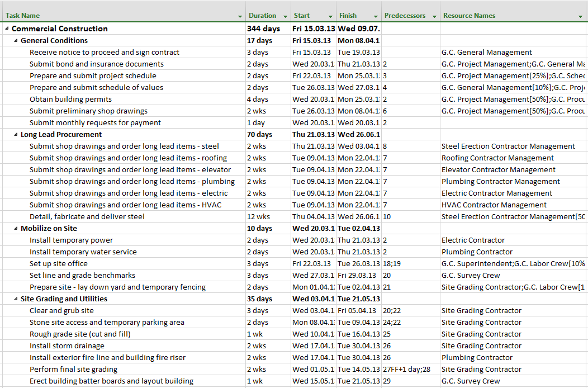
Task: Click 'Tue 19.03.13' finish date cell
Action: tap(358, 52)
